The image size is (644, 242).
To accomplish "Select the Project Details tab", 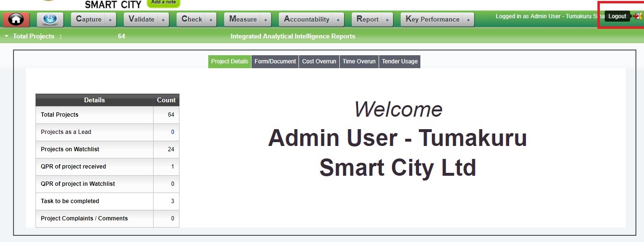I will pyautogui.click(x=229, y=61).
